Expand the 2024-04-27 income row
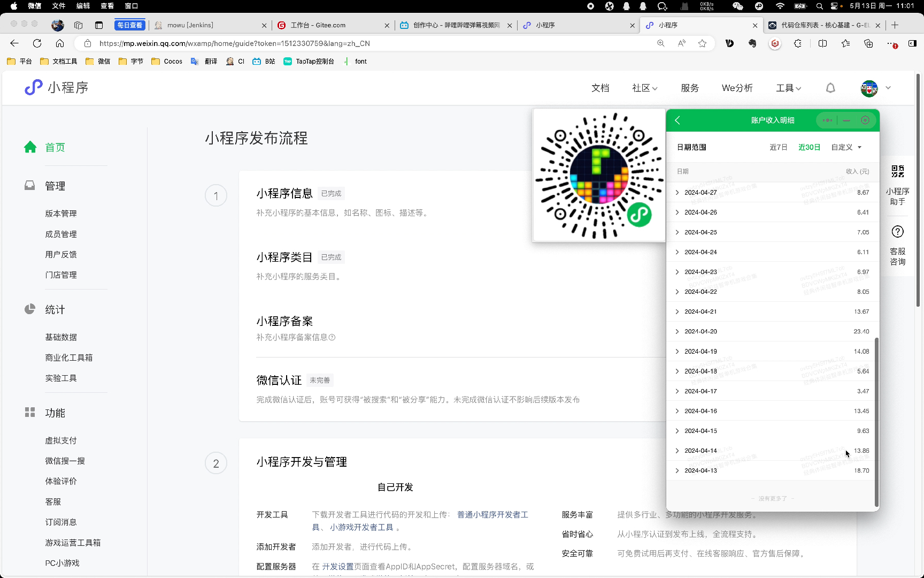924x578 pixels. click(x=773, y=192)
